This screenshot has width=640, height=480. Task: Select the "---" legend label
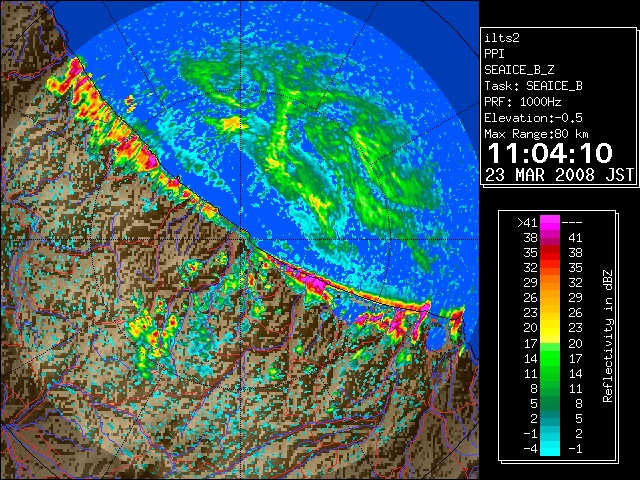pos(572,222)
